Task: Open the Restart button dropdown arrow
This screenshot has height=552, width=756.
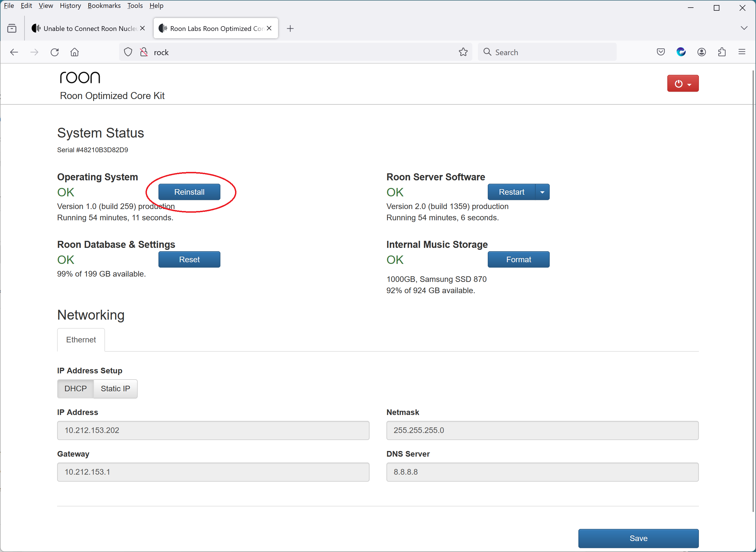Action: pyautogui.click(x=542, y=192)
